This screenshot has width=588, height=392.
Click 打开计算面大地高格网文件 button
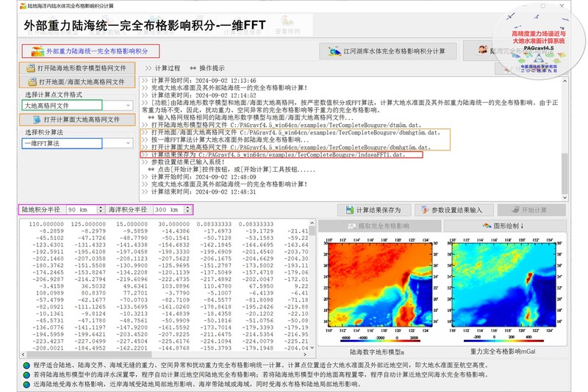[x=77, y=120]
